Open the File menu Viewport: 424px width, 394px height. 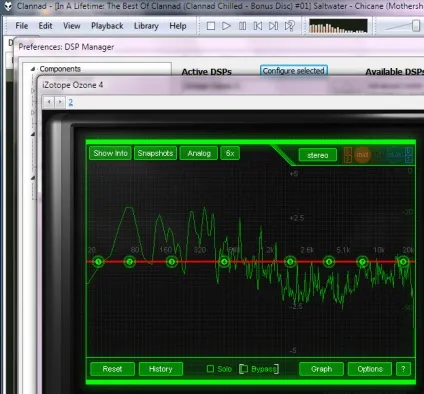(x=22, y=26)
